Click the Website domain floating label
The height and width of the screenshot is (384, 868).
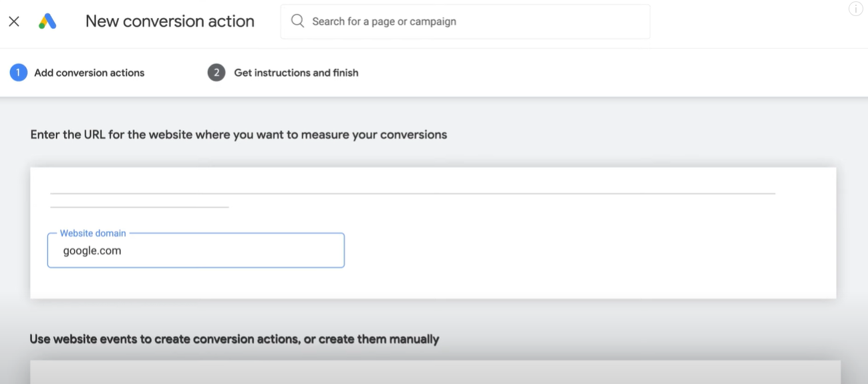coord(93,233)
